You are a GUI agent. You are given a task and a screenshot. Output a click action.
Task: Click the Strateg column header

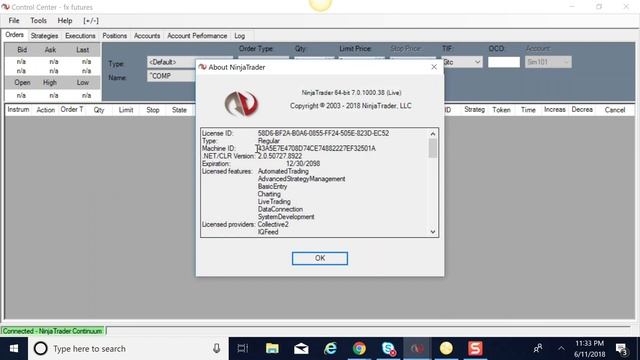click(x=474, y=110)
